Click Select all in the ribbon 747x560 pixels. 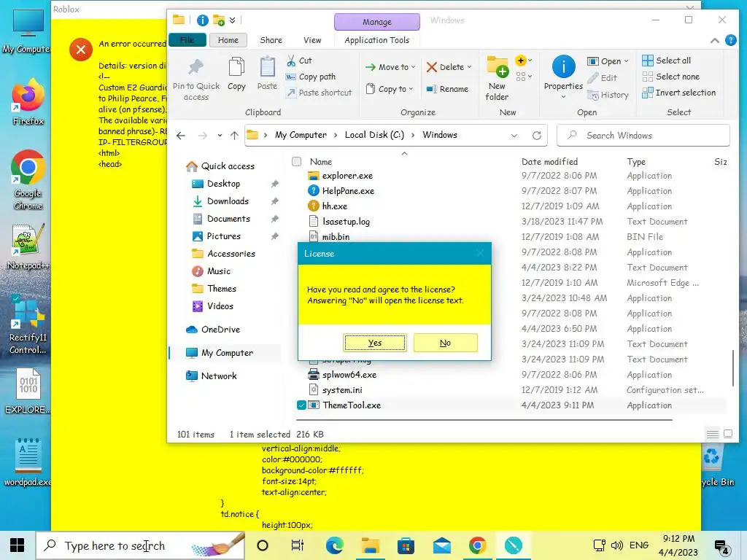click(x=667, y=61)
